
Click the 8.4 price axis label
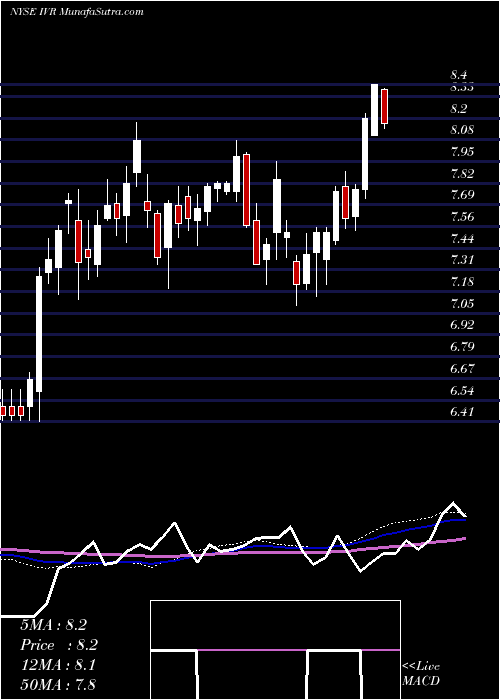(x=458, y=75)
